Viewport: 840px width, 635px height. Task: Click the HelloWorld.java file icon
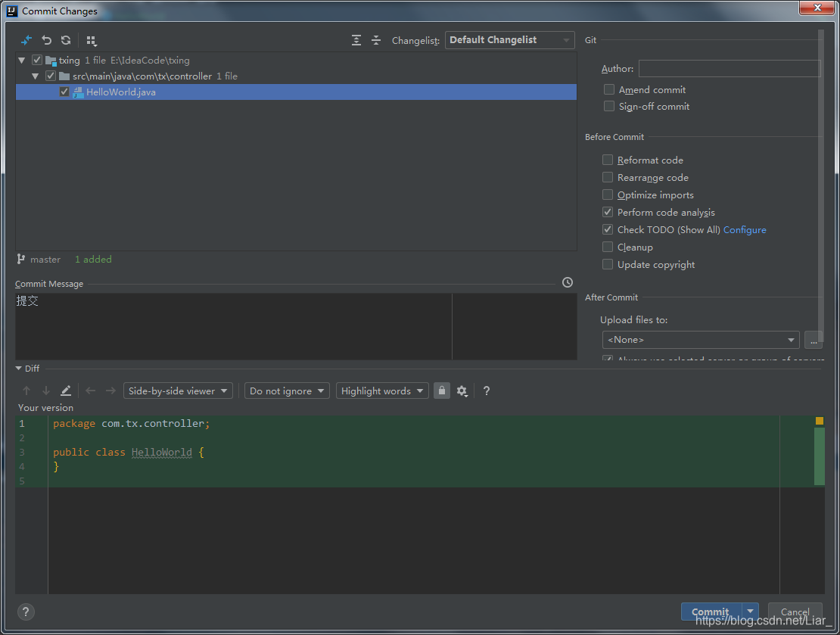[78, 92]
